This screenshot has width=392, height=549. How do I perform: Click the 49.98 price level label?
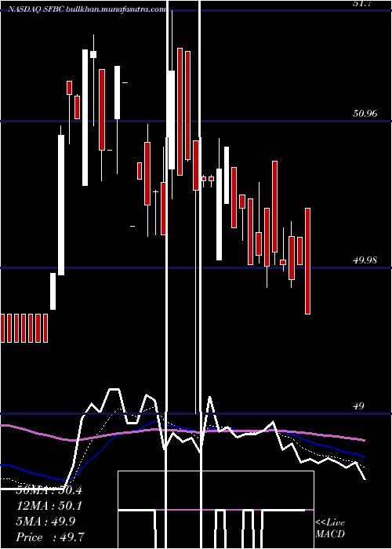point(365,260)
